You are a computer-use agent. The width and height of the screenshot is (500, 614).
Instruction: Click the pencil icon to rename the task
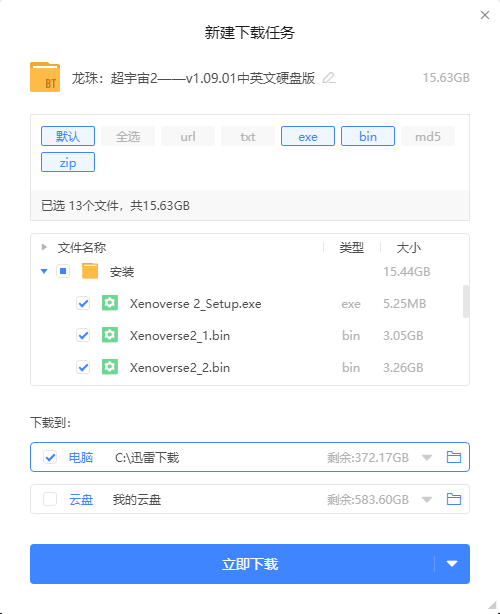point(329,78)
